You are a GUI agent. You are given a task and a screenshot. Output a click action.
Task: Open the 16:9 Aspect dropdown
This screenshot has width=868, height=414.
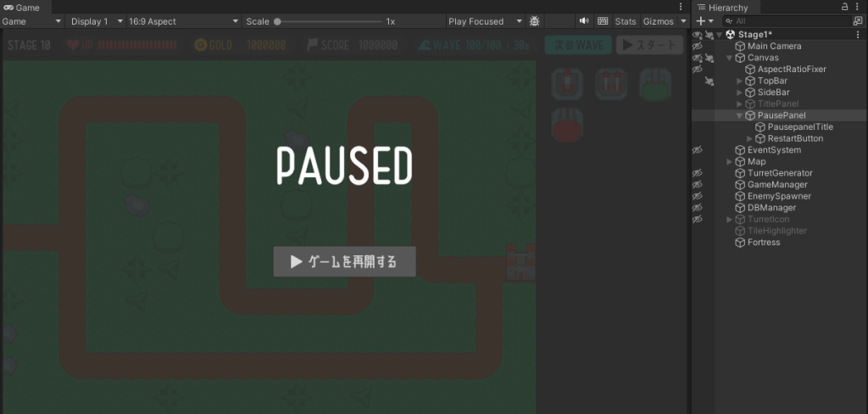pos(184,21)
